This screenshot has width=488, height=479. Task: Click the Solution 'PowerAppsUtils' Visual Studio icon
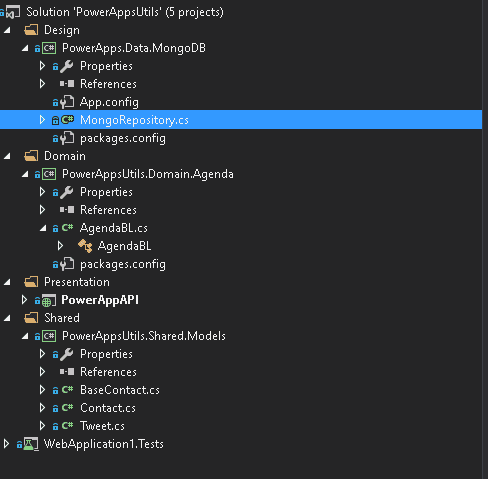coord(13,12)
